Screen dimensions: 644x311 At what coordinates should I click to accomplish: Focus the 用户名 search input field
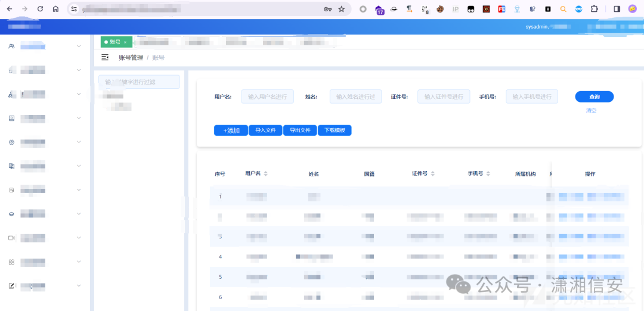267,97
